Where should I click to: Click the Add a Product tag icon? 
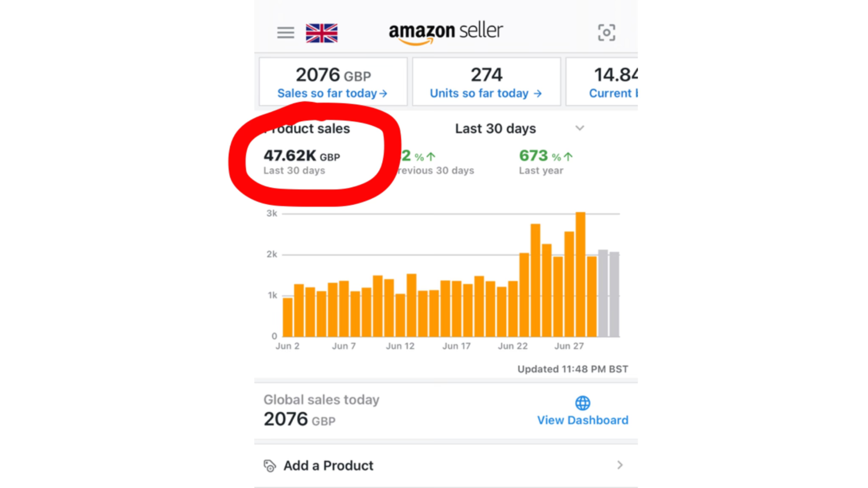(x=269, y=466)
